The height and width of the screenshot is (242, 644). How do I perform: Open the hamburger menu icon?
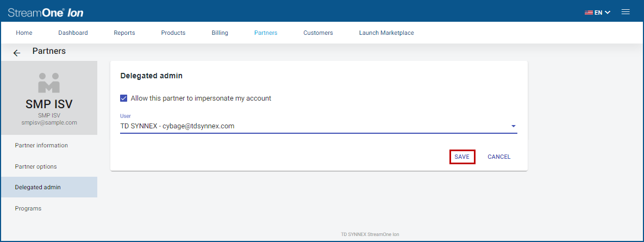click(626, 12)
